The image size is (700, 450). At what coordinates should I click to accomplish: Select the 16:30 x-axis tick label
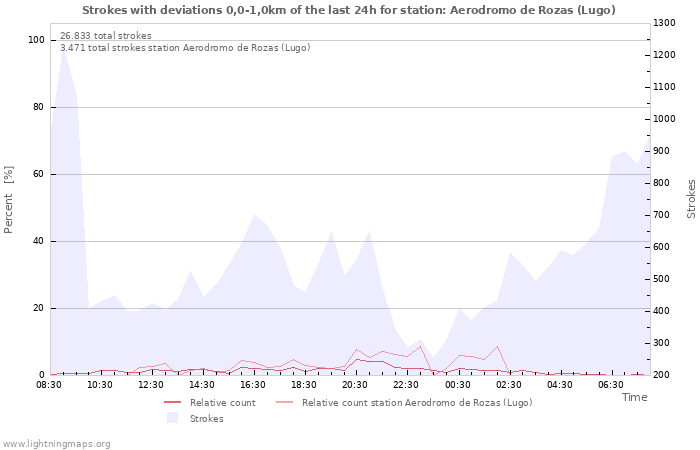click(x=253, y=384)
